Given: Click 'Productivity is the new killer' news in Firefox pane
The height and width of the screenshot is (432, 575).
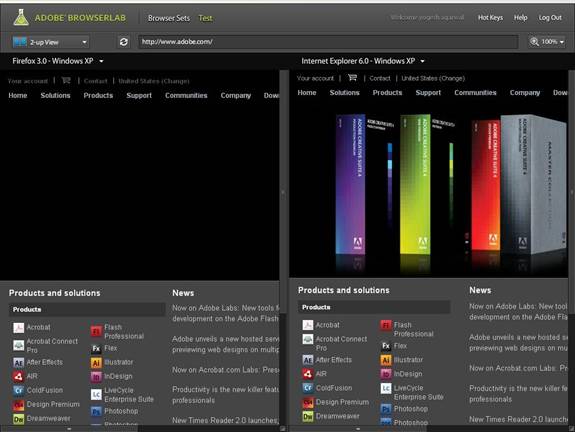Looking at the screenshot, I should click(x=226, y=395).
